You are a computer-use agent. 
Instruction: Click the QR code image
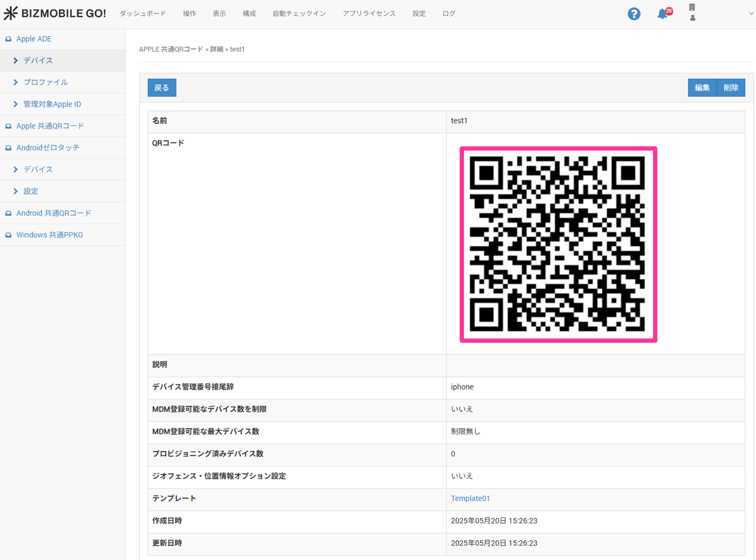tap(558, 244)
